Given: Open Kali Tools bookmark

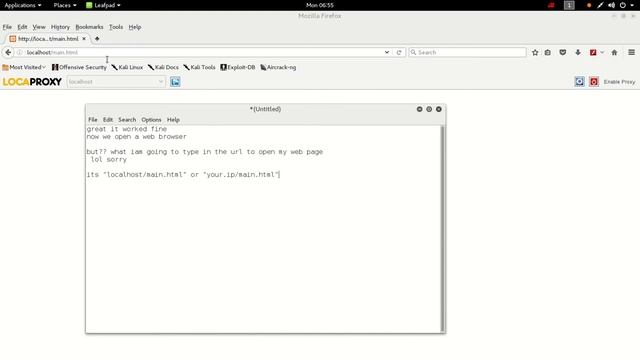Looking at the screenshot, I should 199,67.
